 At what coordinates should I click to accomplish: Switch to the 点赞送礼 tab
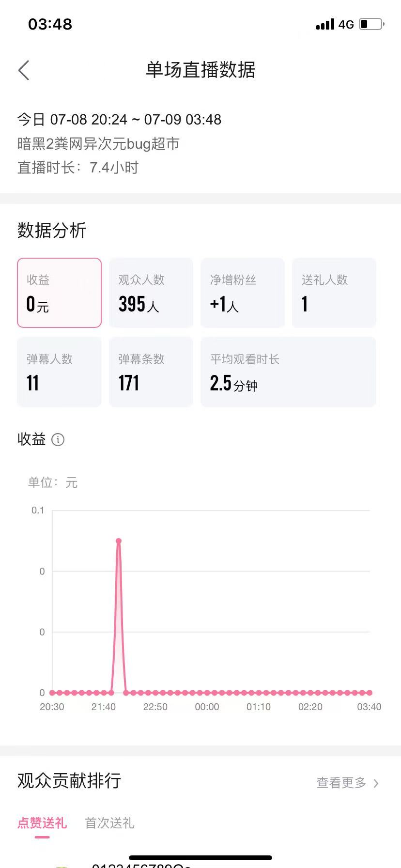[42, 823]
